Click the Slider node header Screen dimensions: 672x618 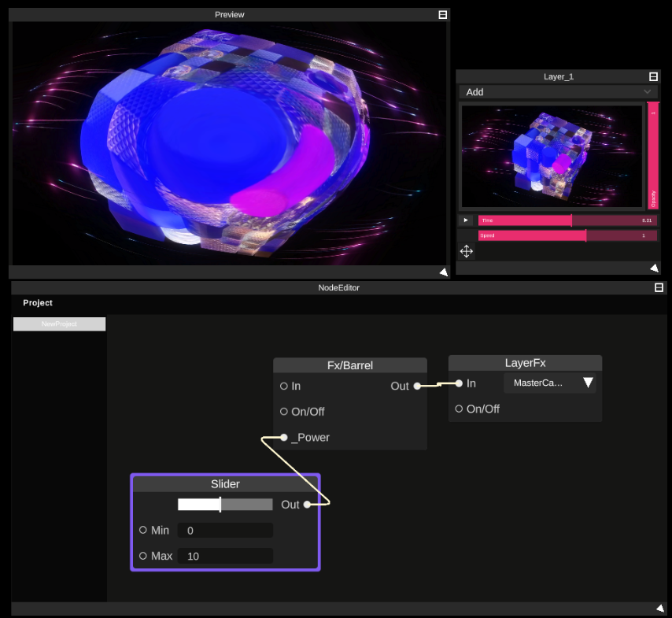225,484
